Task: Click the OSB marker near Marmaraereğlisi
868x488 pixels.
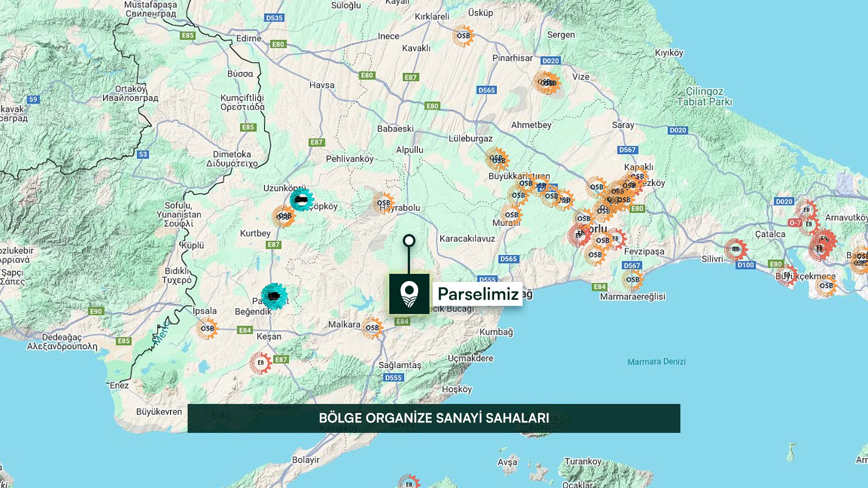Action: pyautogui.click(x=632, y=280)
